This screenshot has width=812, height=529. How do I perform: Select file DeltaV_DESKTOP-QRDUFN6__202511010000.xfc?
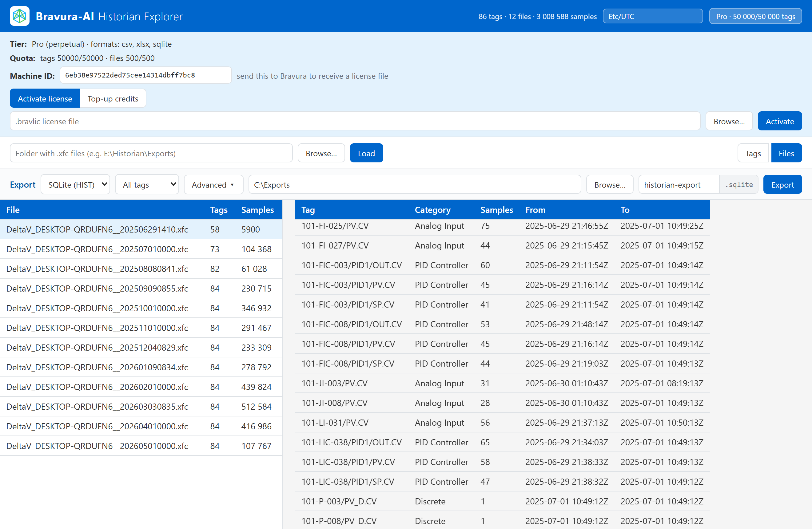(141, 328)
